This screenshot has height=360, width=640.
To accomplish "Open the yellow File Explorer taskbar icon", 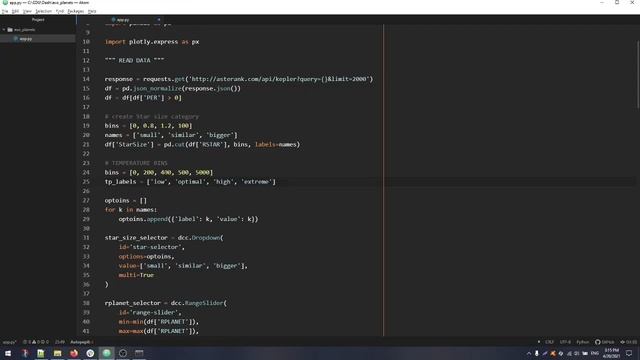I will point(57,353).
